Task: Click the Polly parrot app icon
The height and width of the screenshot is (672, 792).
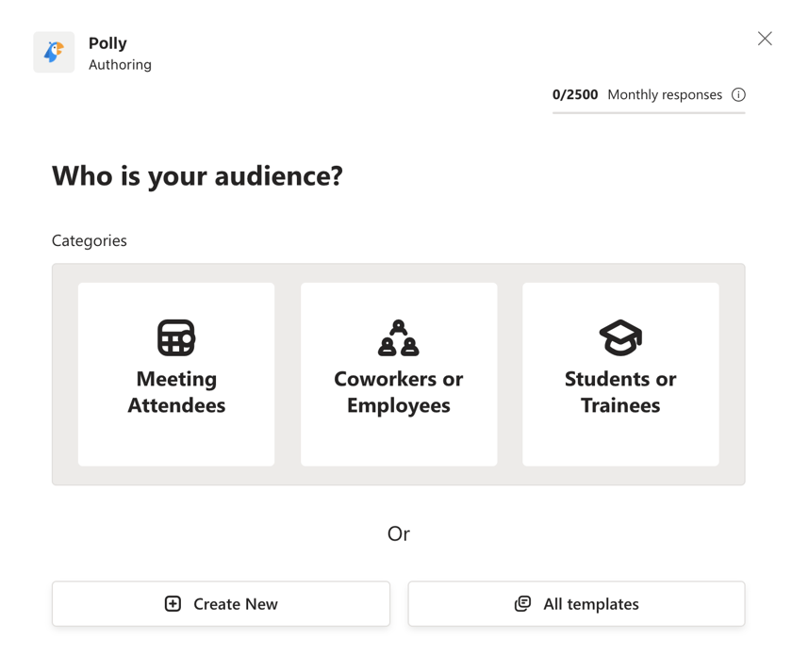Action: [54, 52]
